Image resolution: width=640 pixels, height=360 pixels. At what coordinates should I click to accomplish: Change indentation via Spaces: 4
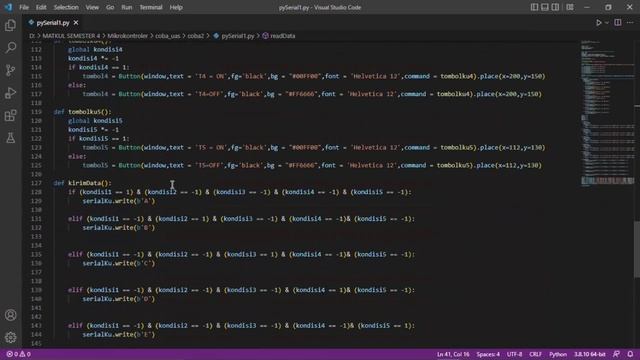pyautogui.click(x=488, y=354)
